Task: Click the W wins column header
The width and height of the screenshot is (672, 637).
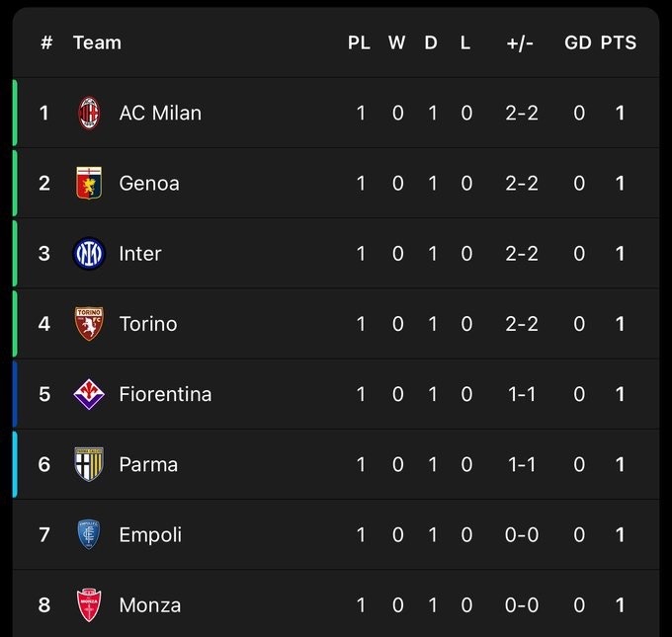Action: point(396,42)
